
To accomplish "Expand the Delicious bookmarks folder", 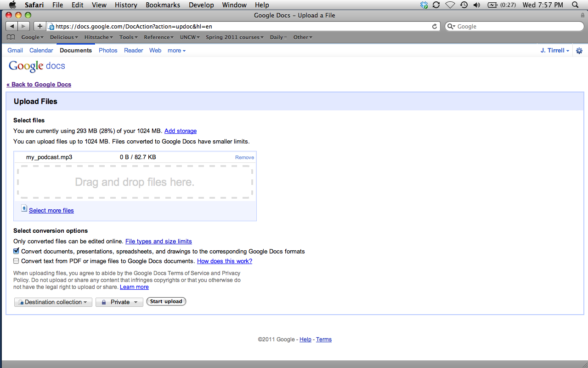I will point(64,37).
